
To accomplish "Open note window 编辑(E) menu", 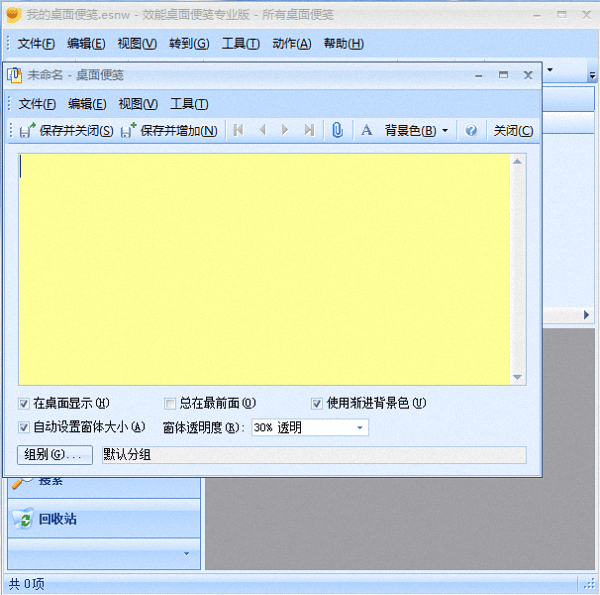I will click(87, 104).
